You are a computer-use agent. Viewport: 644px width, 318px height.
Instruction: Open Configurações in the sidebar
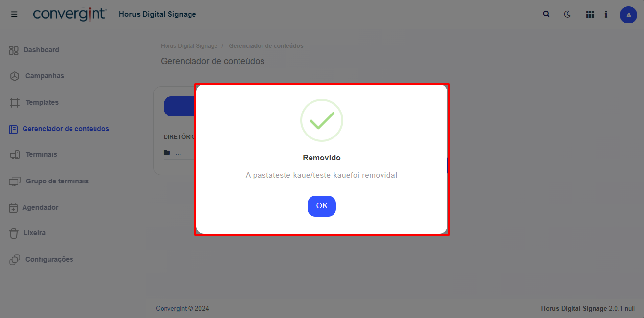click(x=49, y=259)
